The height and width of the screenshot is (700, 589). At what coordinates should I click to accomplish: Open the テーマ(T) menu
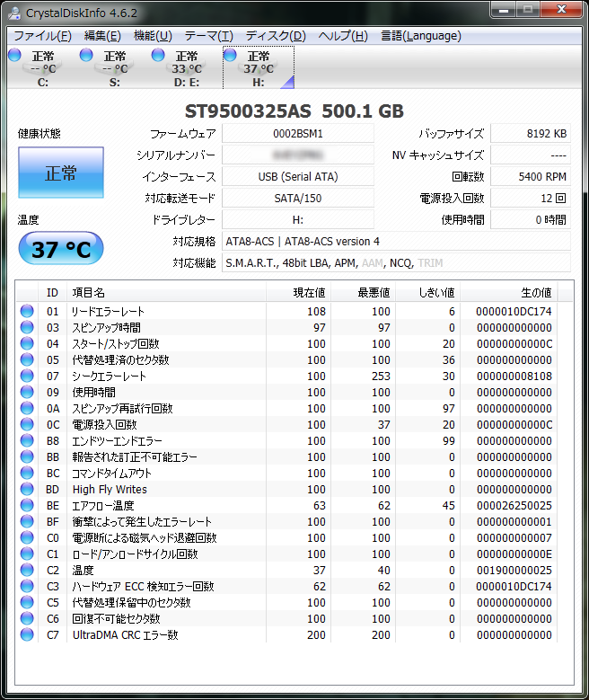tap(208, 36)
